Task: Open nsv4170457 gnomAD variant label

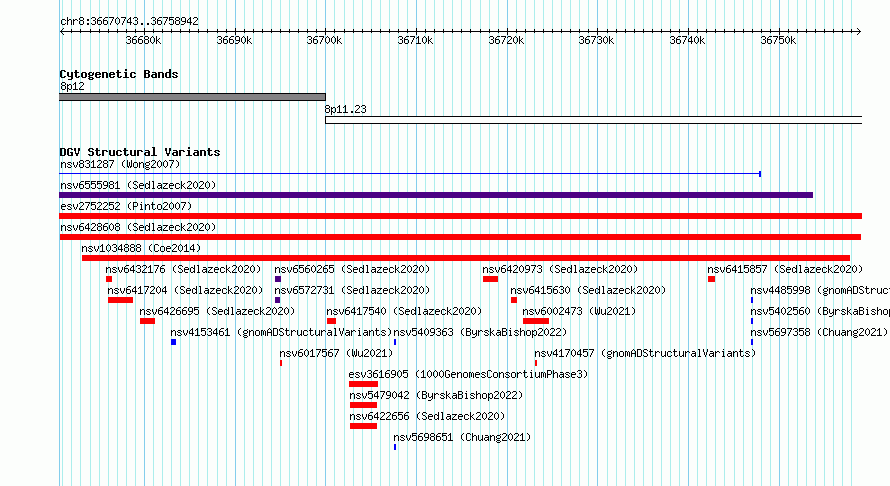Action: [x=645, y=353]
